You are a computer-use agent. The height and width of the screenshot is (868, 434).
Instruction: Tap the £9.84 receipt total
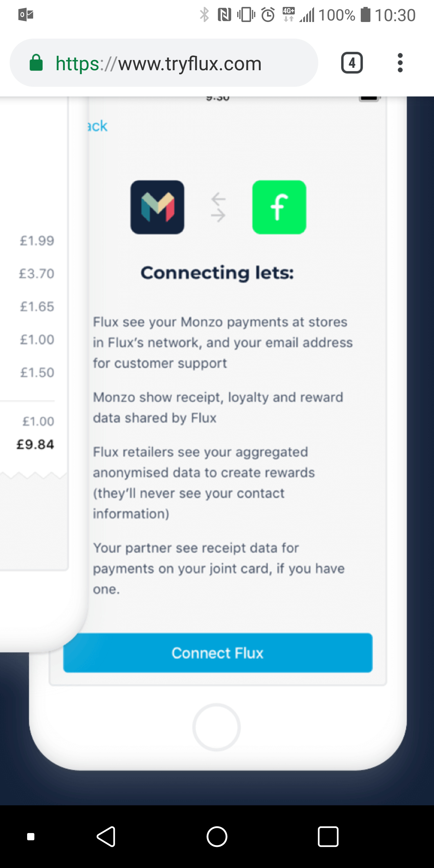point(35,445)
